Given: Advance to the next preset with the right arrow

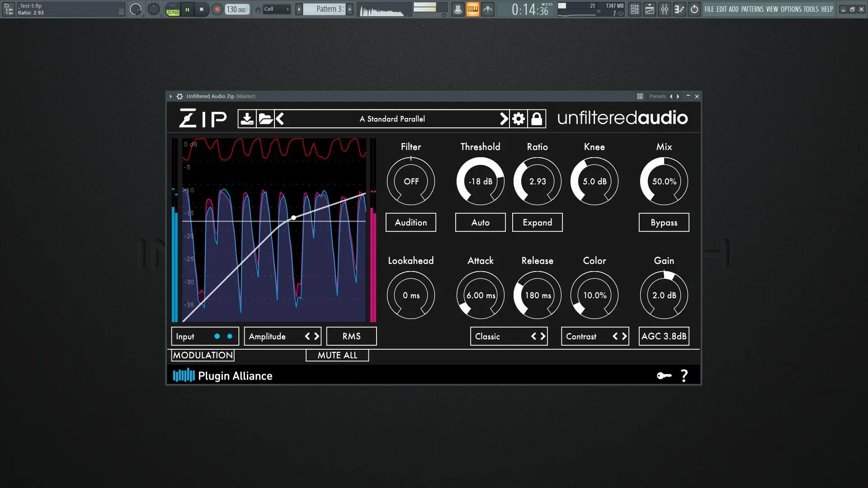Looking at the screenshot, I should [x=504, y=118].
